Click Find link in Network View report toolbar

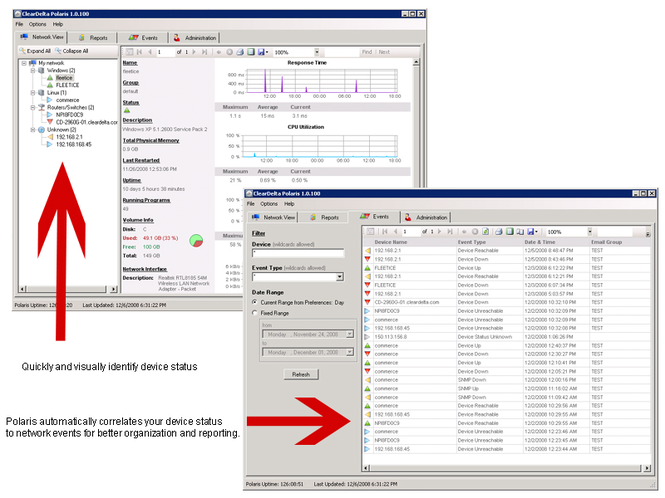(366, 52)
